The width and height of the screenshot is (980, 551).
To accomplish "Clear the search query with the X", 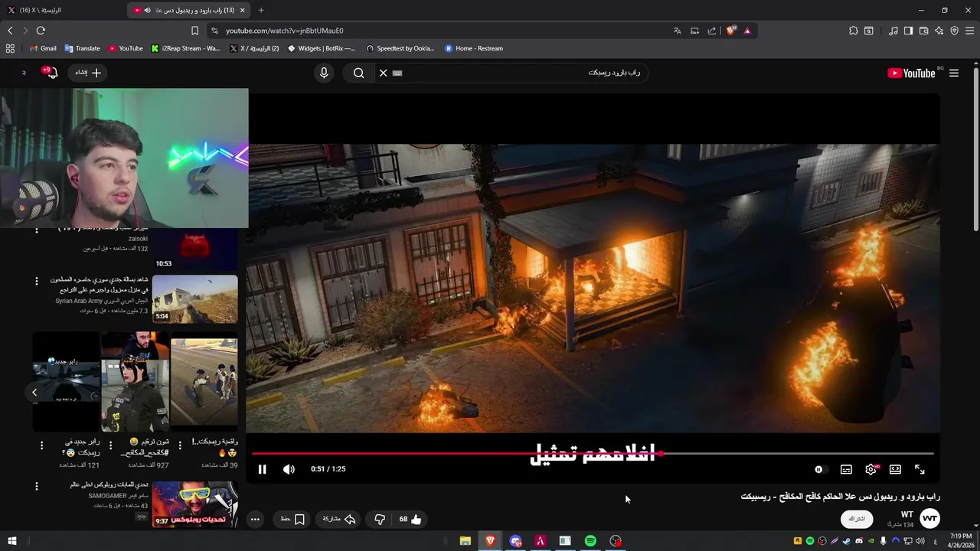I will pyautogui.click(x=383, y=73).
